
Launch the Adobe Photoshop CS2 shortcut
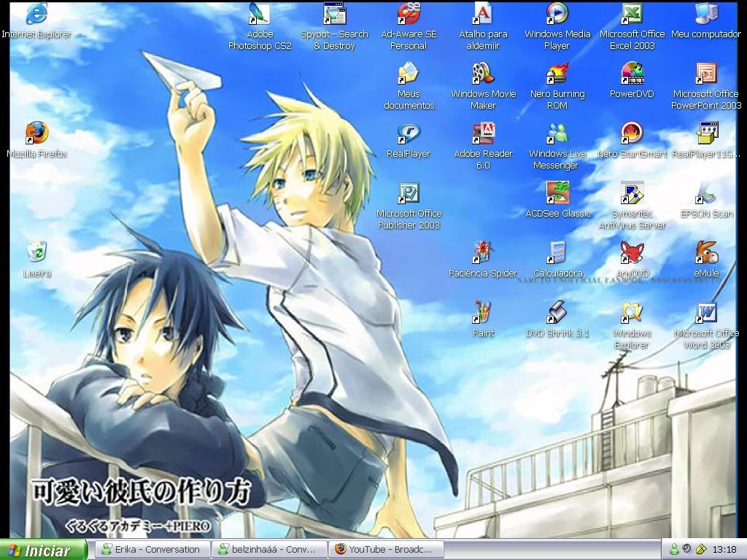260,13
